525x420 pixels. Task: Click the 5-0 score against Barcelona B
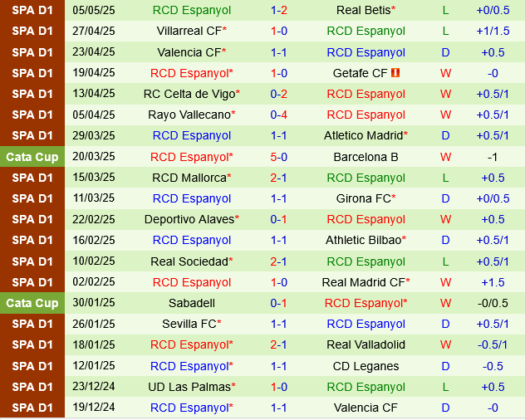coord(279,157)
